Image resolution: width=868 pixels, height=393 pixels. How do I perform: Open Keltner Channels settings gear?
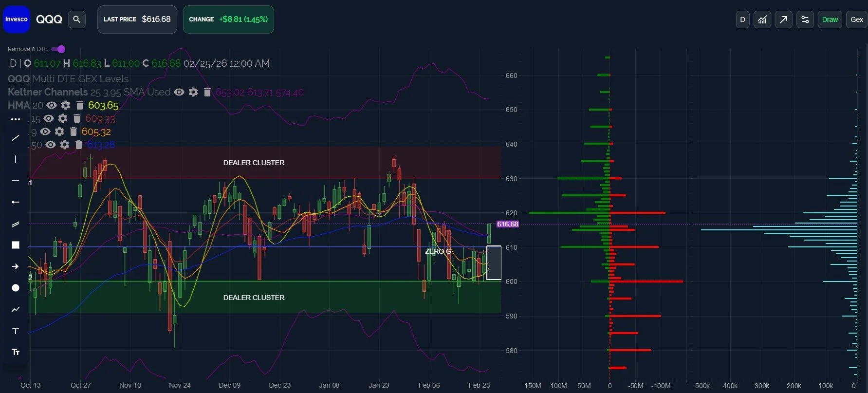pyautogui.click(x=193, y=92)
